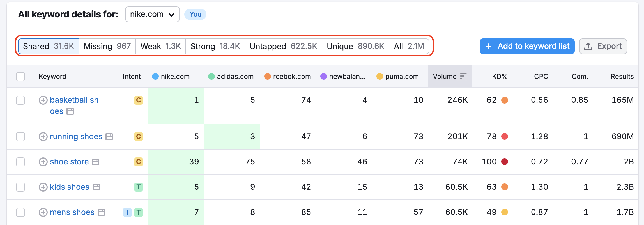Click the plus icon beside basketball shoes

pyautogui.click(x=43, y=100)
